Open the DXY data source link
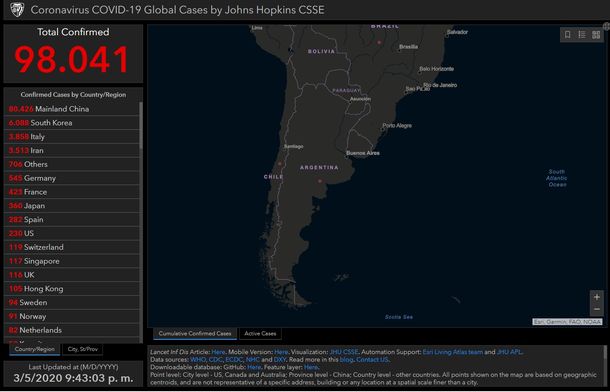This screenshot has width=610, height=392. [x=280, y=360]
